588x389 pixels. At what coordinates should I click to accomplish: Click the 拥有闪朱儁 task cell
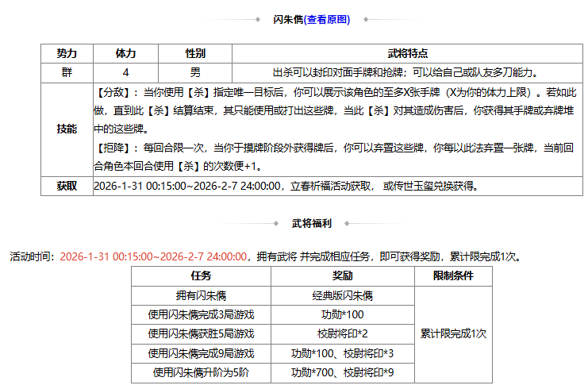point(201,296)
